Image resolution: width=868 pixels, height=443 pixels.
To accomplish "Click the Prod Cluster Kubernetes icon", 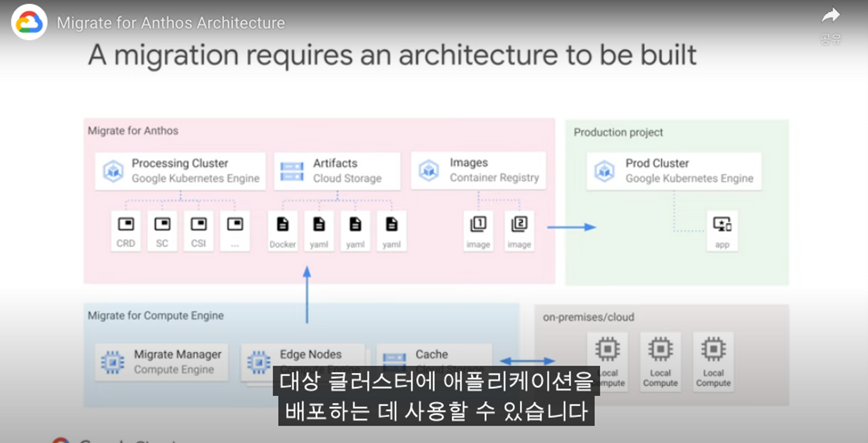I will click(605, 171).
